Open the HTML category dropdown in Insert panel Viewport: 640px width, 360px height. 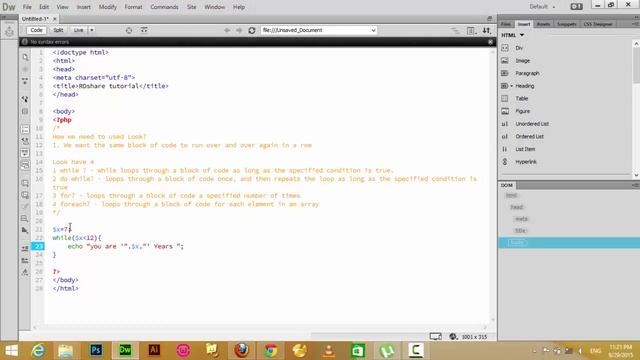tap(513, 35)
